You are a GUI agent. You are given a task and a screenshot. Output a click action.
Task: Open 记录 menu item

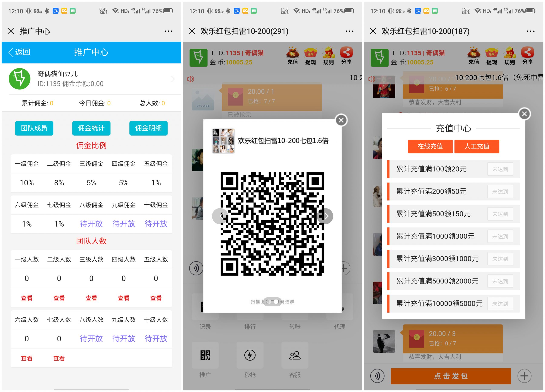click(205, 327)
